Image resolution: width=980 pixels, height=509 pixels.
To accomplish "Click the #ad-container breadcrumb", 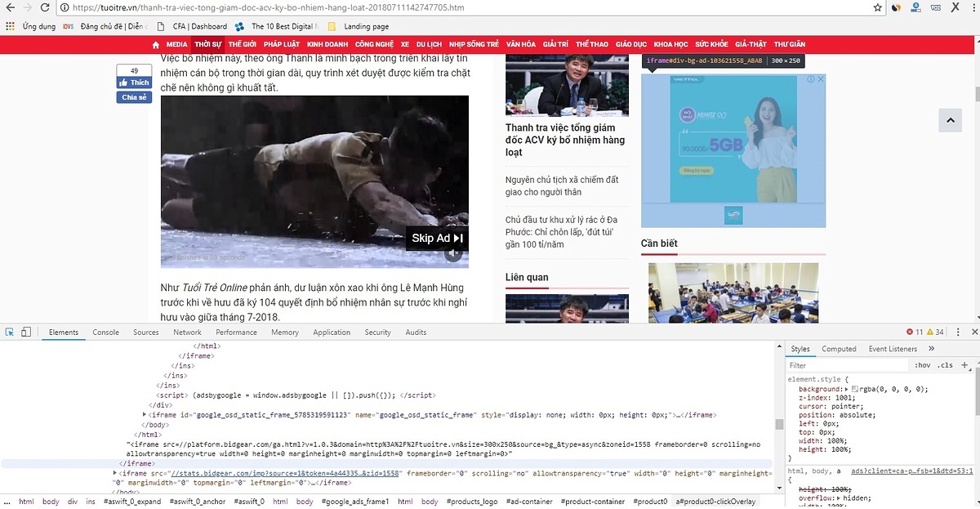I will pos(529,502).
